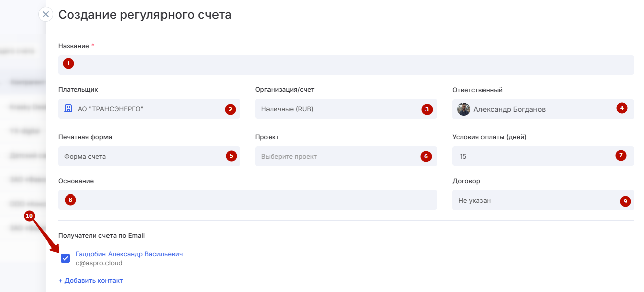Screen dimensions: 644x292
Task: Click the red number 10 badge
Action: pos(29,216)
